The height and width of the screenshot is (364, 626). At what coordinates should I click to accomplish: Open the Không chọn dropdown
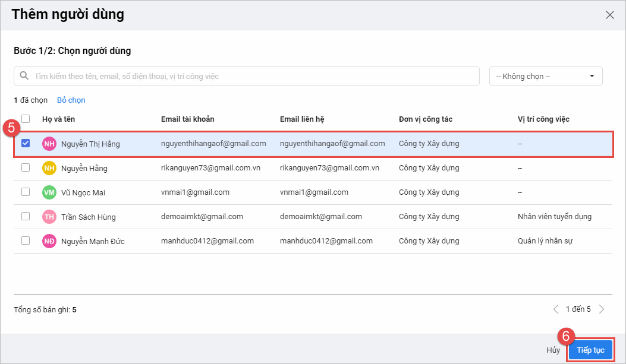(546, 76)
